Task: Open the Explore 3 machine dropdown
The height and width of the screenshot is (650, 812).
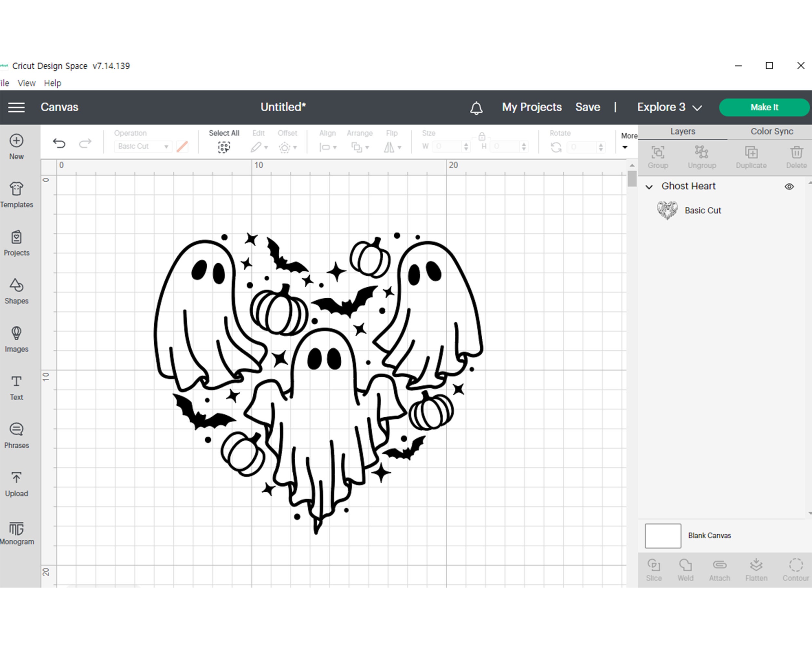Action: 667,108
